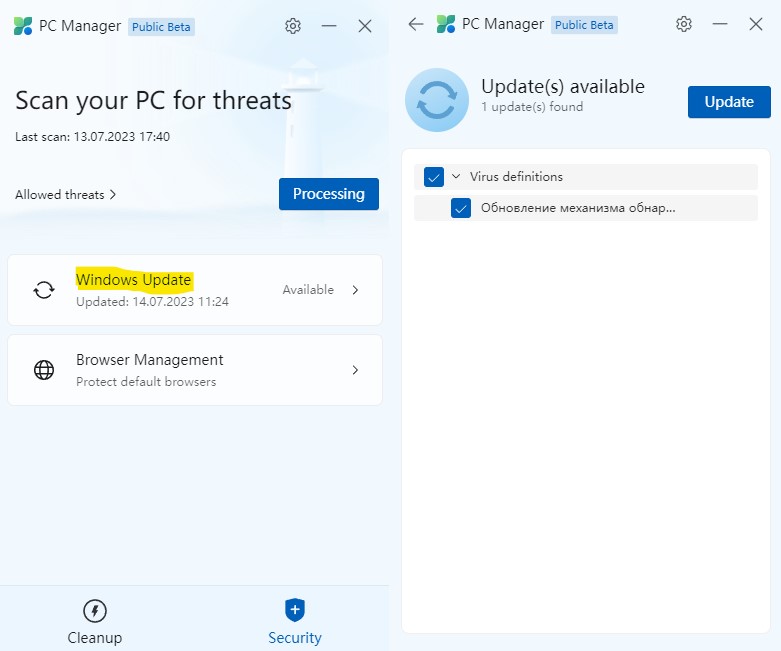Go back using the arrow in the right window

415,24
